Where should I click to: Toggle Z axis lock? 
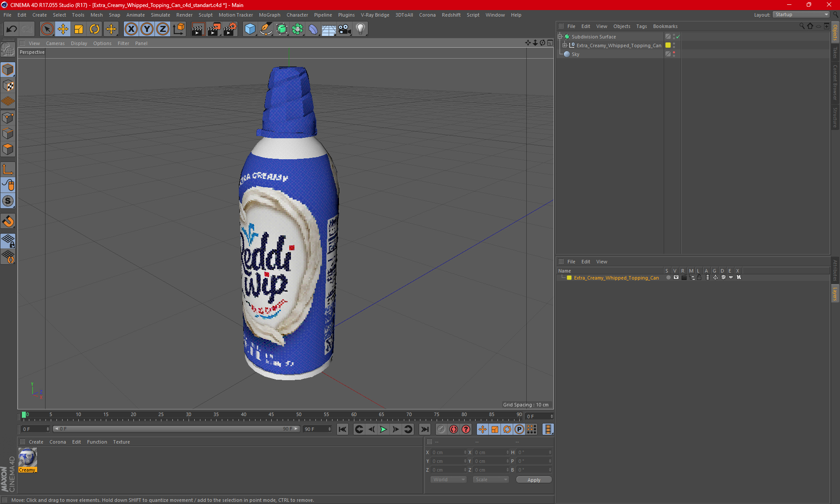(163, 29)
